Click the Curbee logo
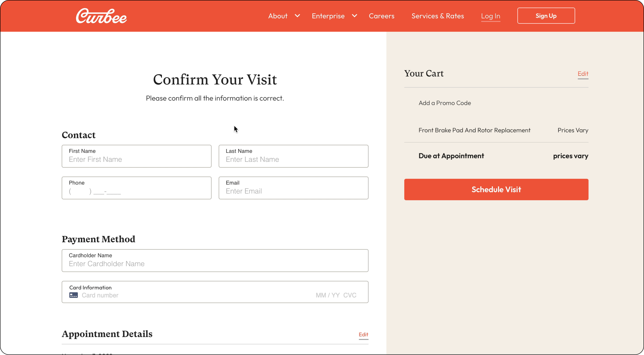The image size is (644, 355). click(x=101, y=16)
